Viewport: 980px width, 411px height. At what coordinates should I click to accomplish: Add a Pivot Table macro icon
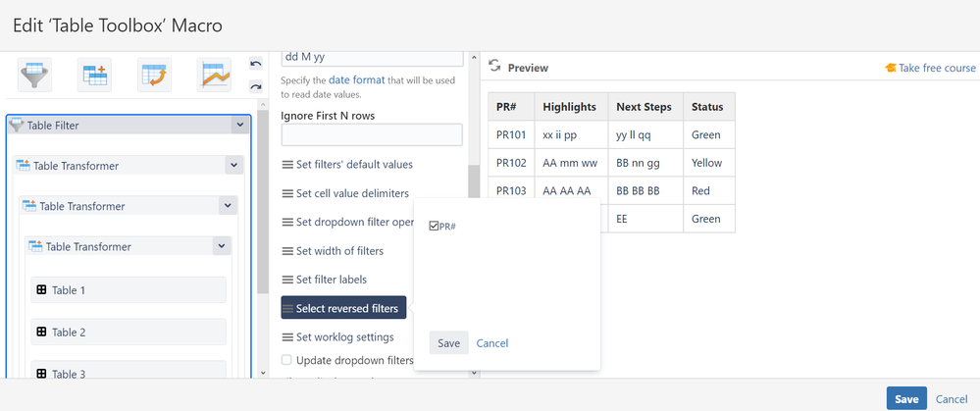coord(154,75)
